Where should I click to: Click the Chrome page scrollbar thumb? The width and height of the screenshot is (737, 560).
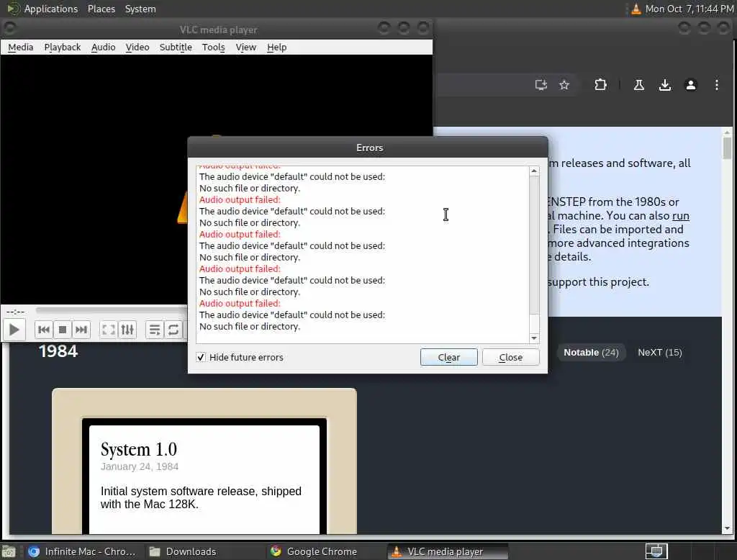(727, 148)
